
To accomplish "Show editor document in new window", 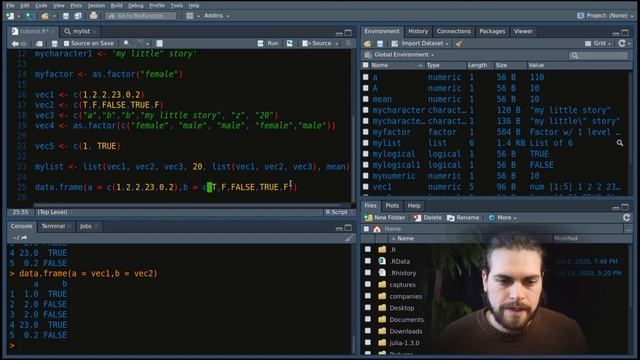I will pyautogui.click(x=39, y=43).
